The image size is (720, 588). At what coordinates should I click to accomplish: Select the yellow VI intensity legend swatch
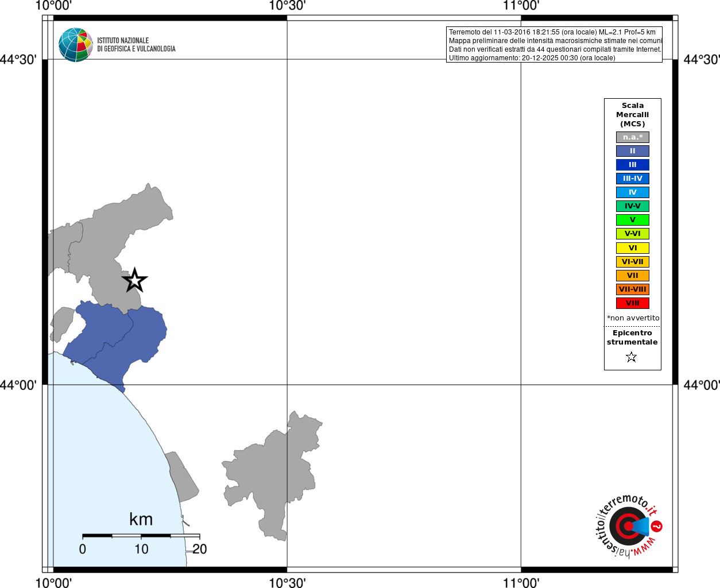click(633, 248)
